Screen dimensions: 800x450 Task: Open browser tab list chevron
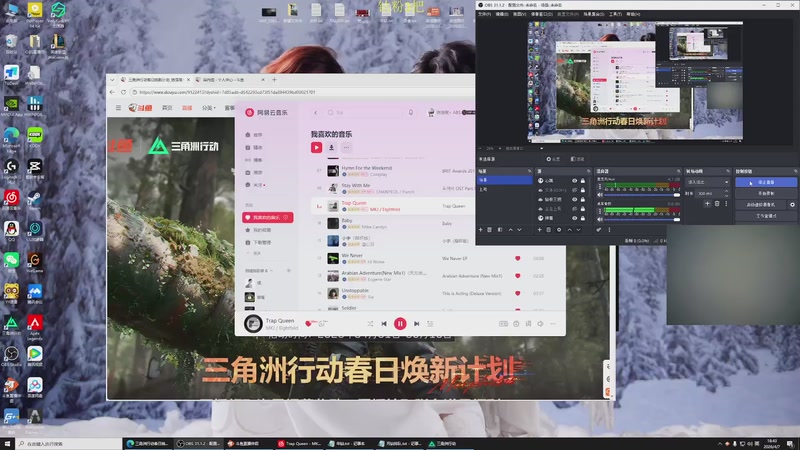pyautogui.click(x=112, y=80)
